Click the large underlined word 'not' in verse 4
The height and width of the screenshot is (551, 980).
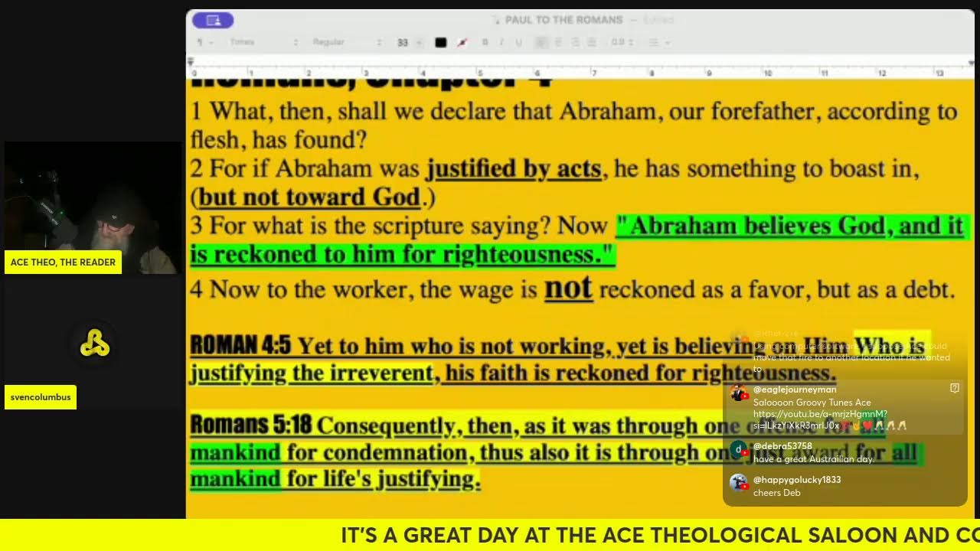tap(568, 288)
